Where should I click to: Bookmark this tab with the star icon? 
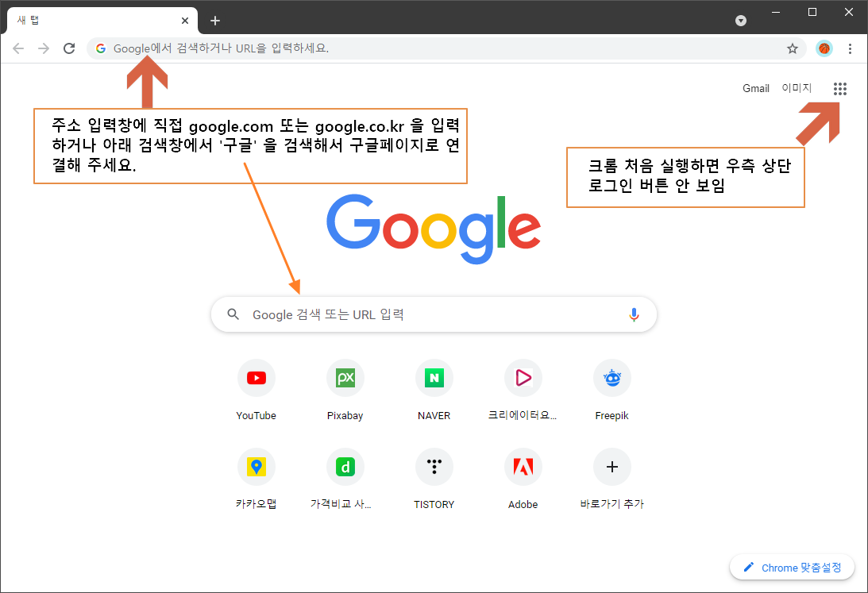(x=793, y=48)
